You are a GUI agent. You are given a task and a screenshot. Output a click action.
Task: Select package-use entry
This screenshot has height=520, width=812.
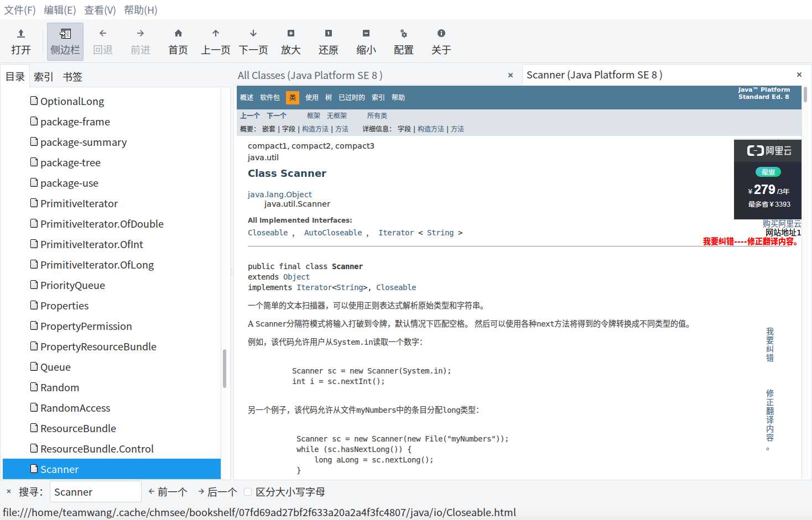pyautogui.click(x=69, y=183)
